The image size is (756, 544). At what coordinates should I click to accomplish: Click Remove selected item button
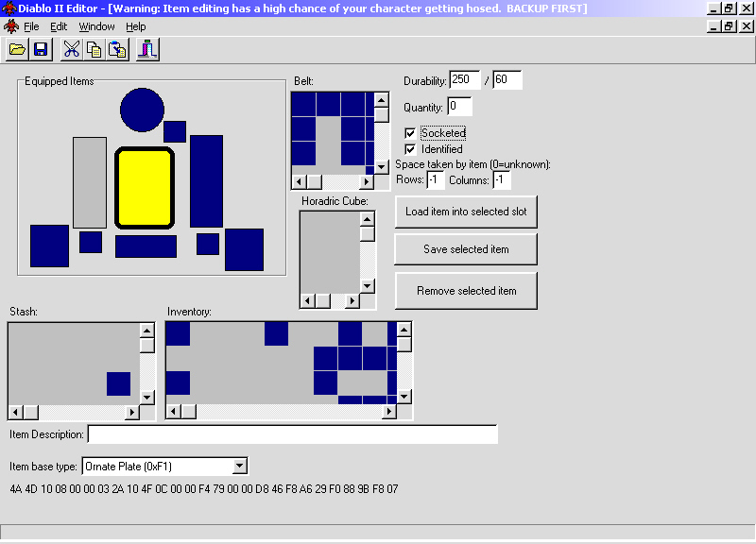466,291
